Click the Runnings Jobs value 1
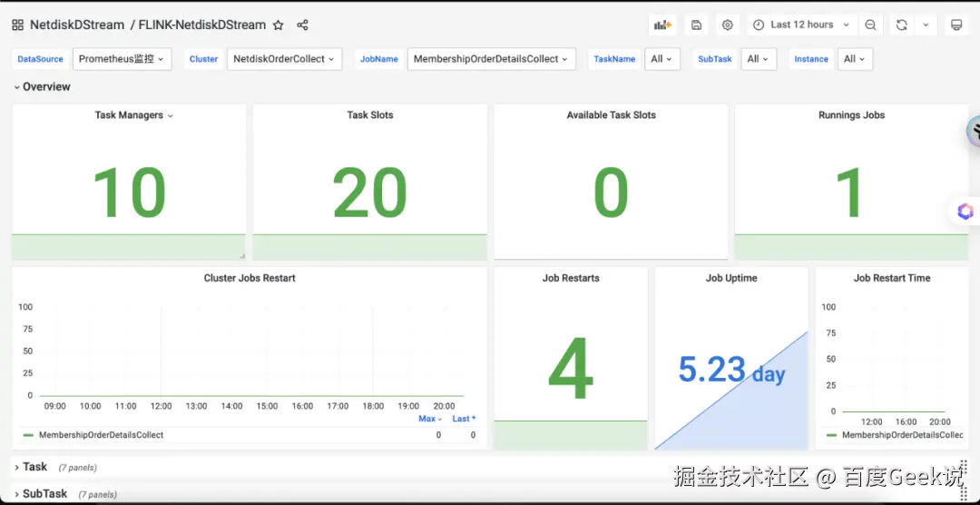 tap(851, 193)
